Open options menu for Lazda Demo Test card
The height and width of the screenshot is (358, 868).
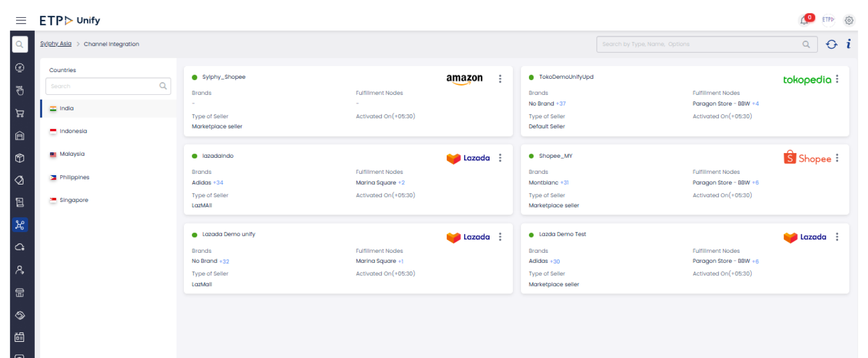coord(837,237)
